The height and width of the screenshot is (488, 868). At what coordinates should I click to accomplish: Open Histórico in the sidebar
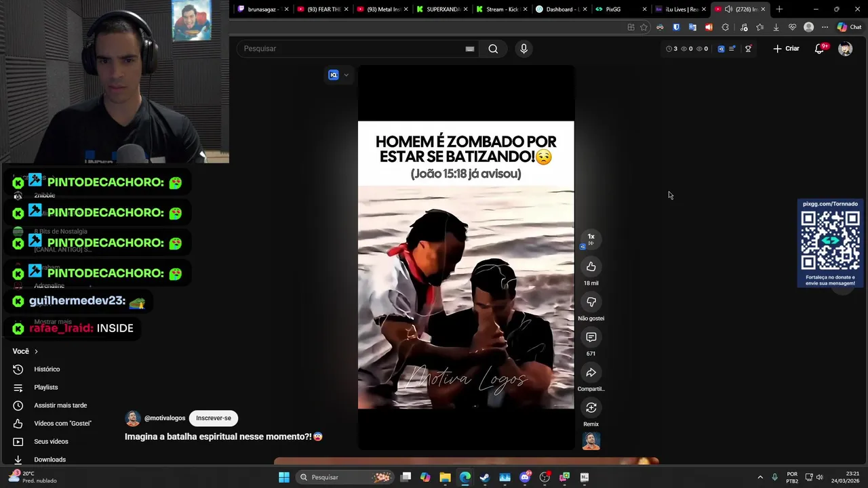click(x=47, y=369)
